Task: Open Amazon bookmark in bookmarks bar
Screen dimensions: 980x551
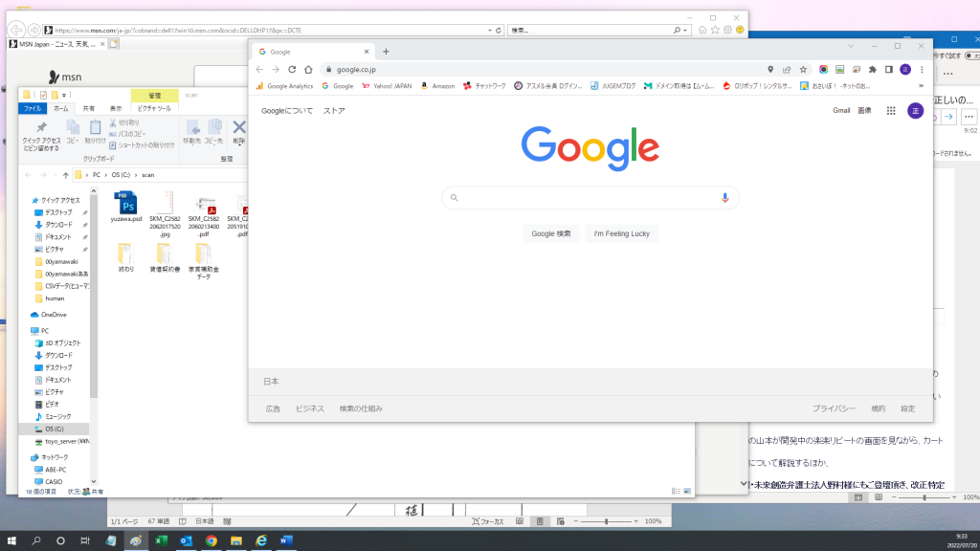Action: (x=437, y=86)
